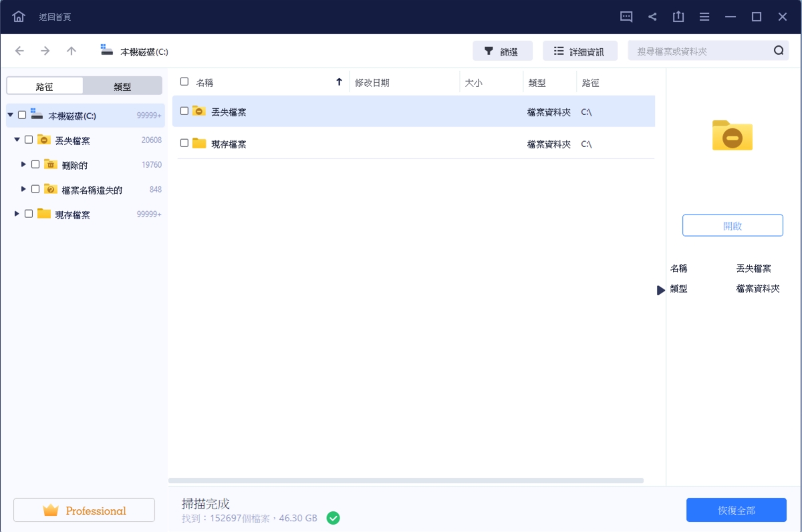
Task: Click the home icon in title bar
Action: (x=19, y=17)
